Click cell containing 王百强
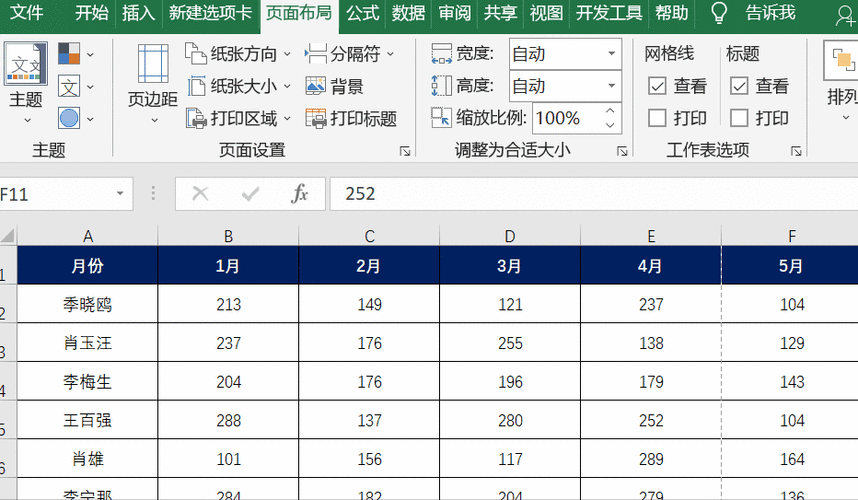 click(88, 420)
